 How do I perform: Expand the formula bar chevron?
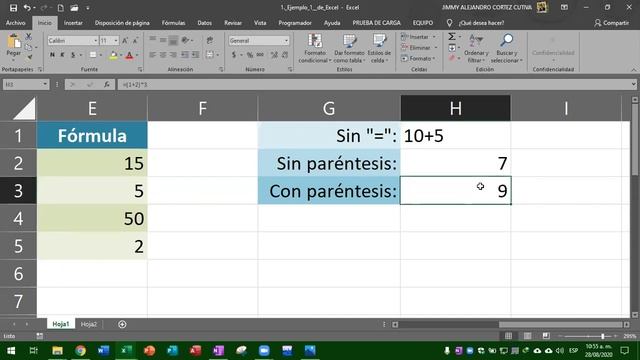pyautogui.click(x=633, y=84)
